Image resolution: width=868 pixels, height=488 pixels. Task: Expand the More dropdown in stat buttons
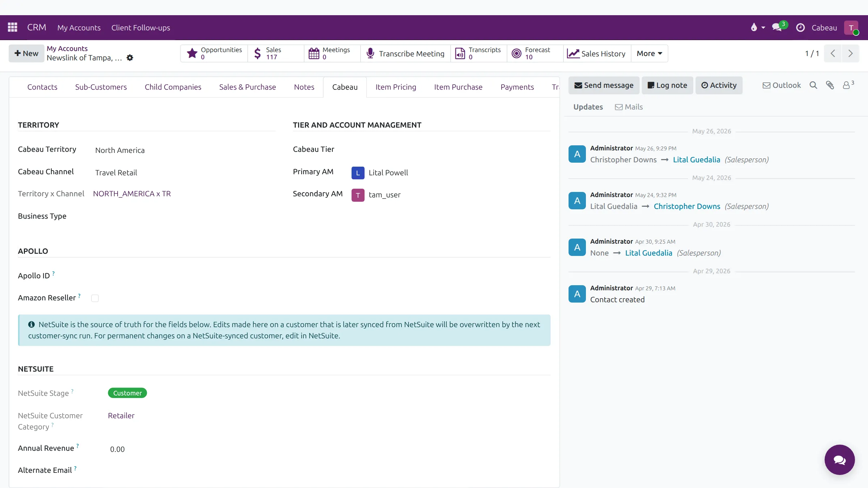coord(649,53)
